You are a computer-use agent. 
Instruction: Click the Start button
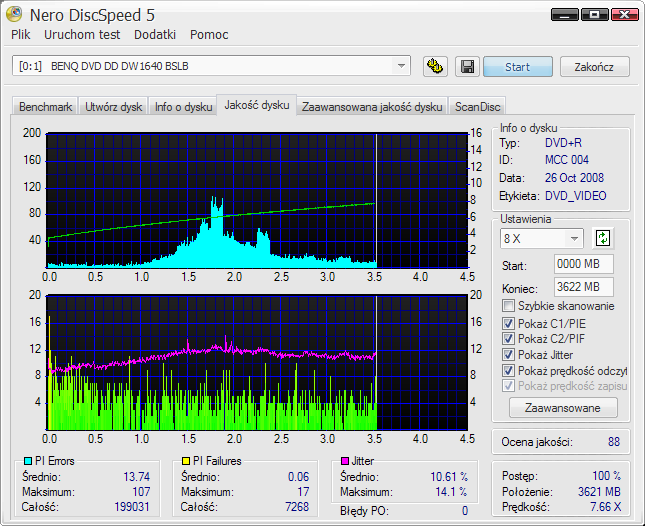517,67
